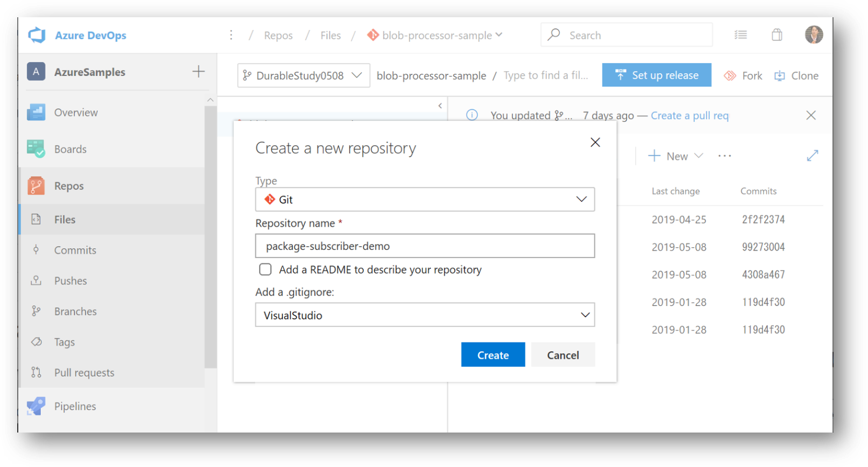Click the search magnifier icon

click(x=554, y=35)
